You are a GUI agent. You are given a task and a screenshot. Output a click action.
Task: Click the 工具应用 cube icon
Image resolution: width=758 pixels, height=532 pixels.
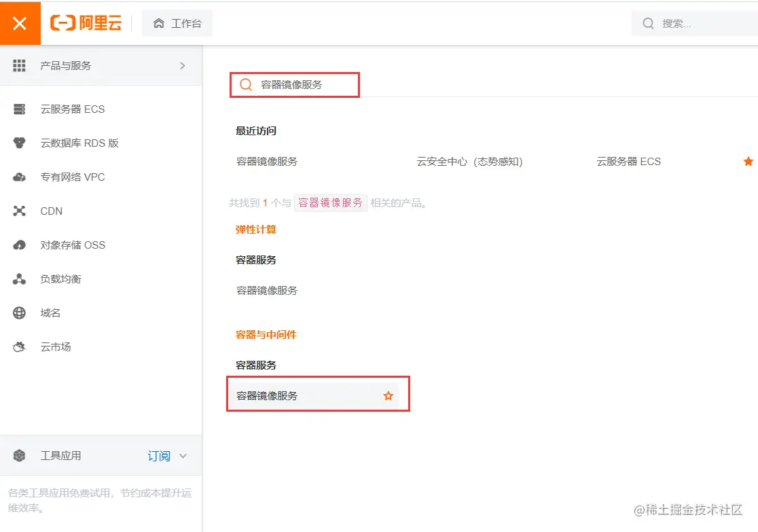click(19, 456)
